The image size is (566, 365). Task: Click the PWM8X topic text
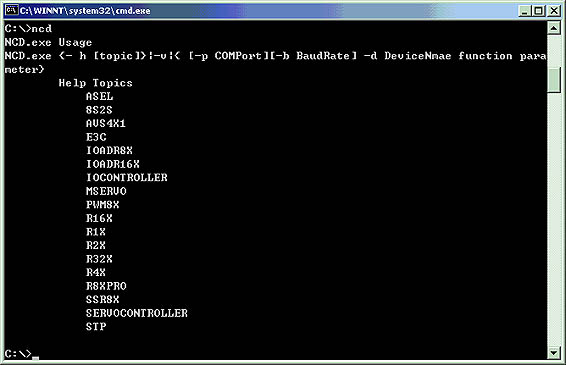point(103,205)
